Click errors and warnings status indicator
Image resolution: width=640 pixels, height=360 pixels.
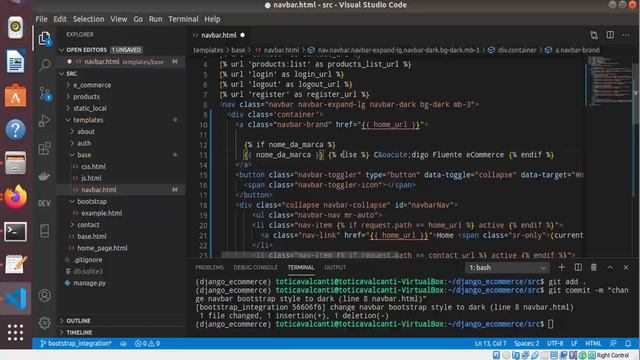[147, 344]
